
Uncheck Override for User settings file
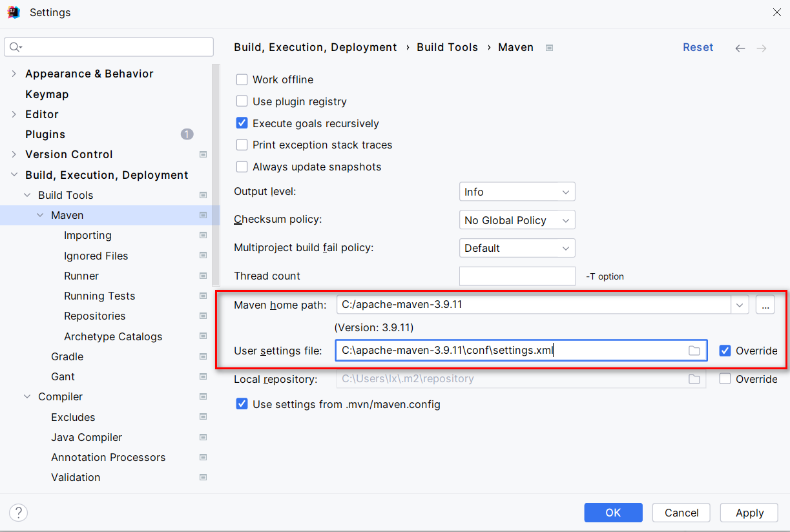(x=725, y=351)
